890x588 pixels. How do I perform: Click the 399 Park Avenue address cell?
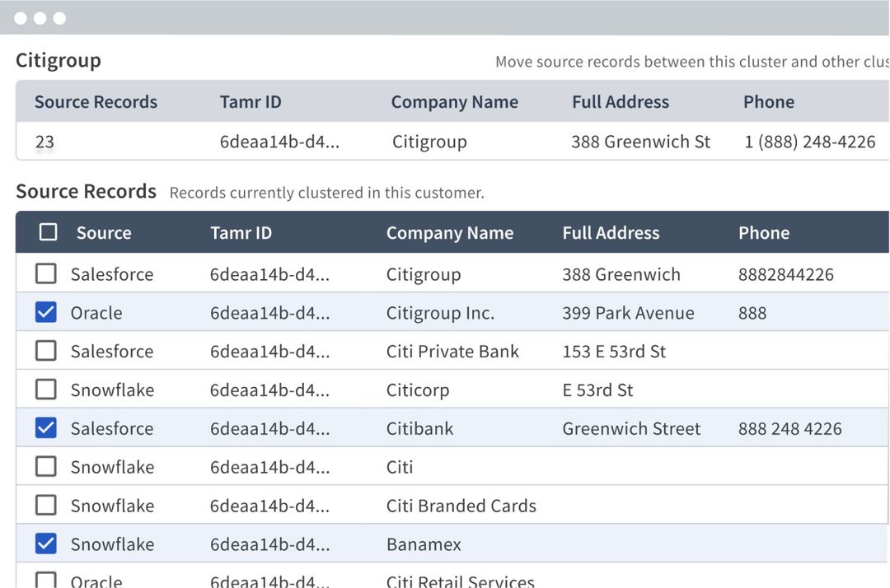628,312
